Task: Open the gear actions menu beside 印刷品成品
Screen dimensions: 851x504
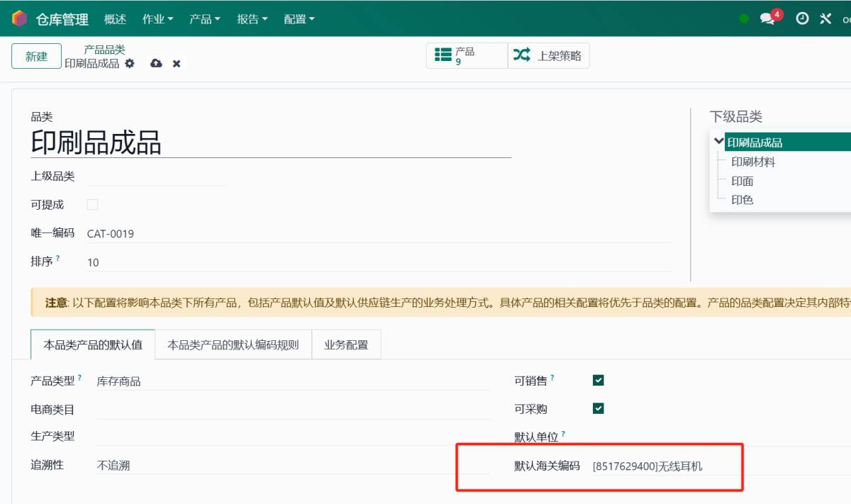Action: 130,63
